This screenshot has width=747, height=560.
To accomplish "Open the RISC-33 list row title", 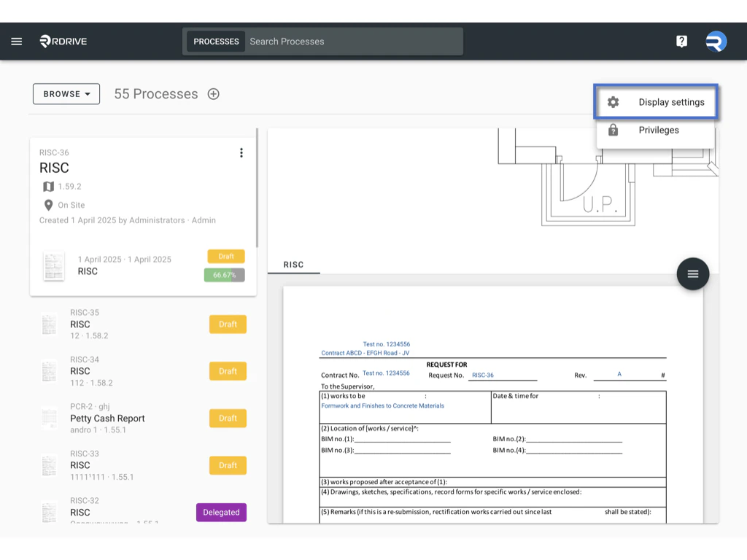I will click(80, 465).
